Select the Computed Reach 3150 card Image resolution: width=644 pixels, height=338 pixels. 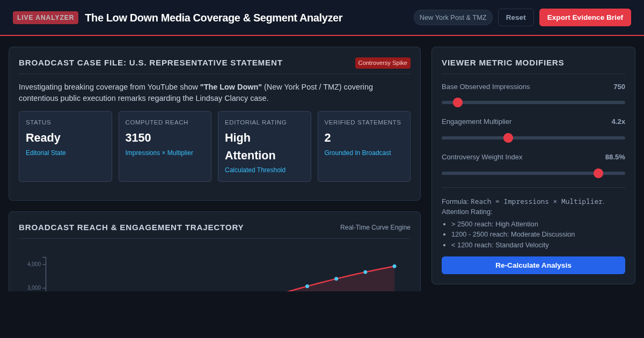[165, 146]
